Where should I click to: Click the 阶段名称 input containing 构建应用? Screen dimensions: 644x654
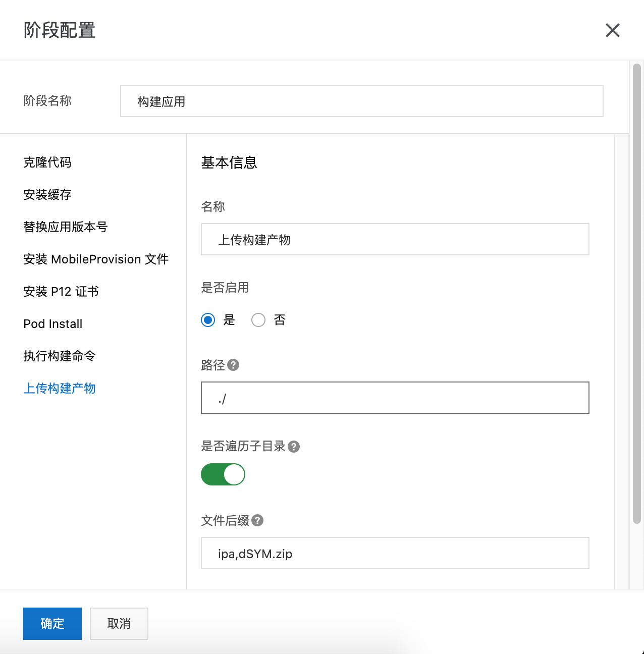(x=362, y=101)
